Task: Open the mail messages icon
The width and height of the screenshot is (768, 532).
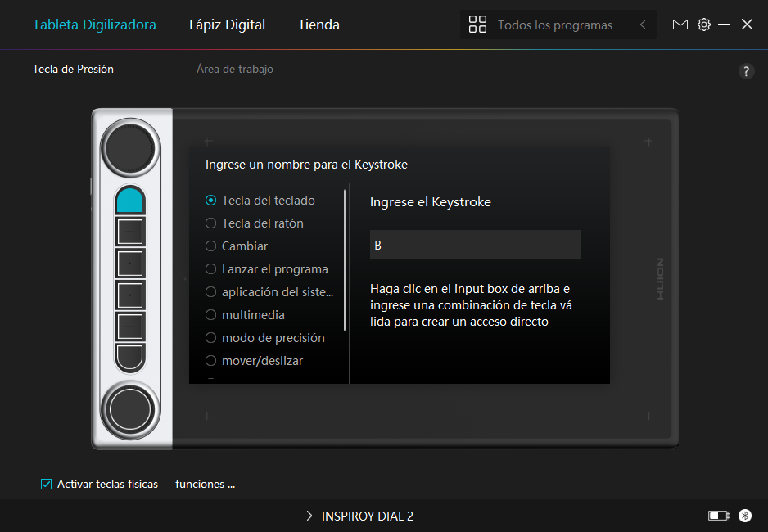Action: (x=680, y=25)
